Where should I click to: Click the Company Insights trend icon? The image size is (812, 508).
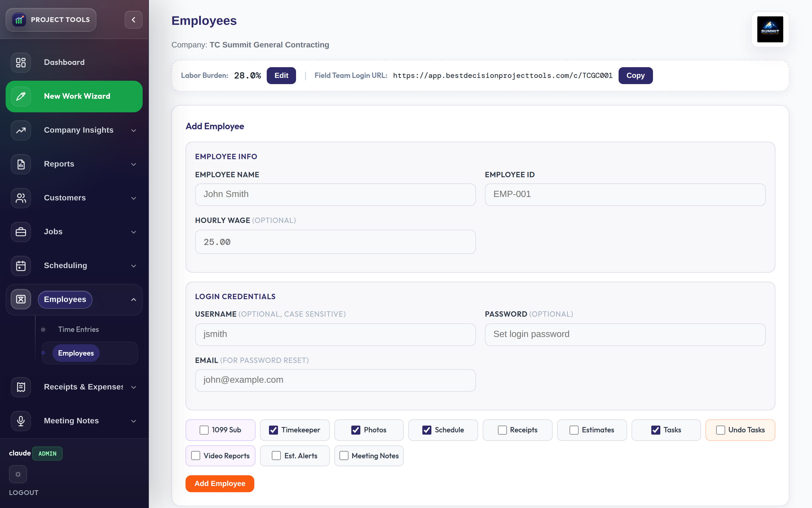21,130
